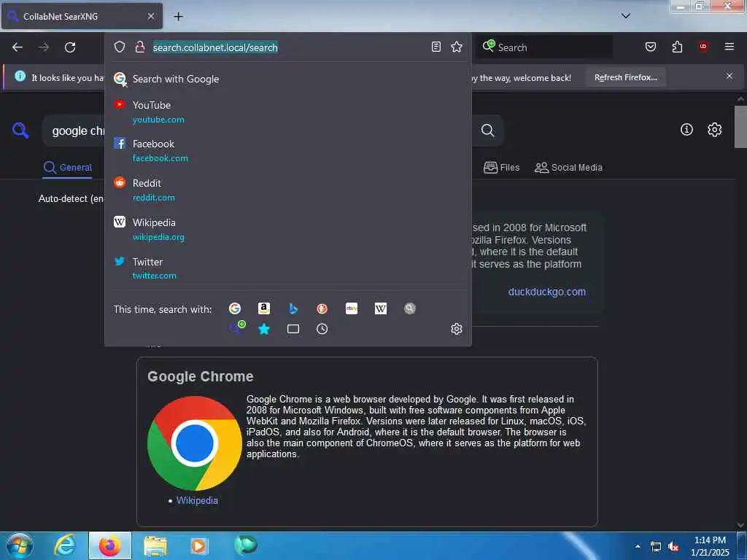Search this time with Bing icon

coord(293,308)
